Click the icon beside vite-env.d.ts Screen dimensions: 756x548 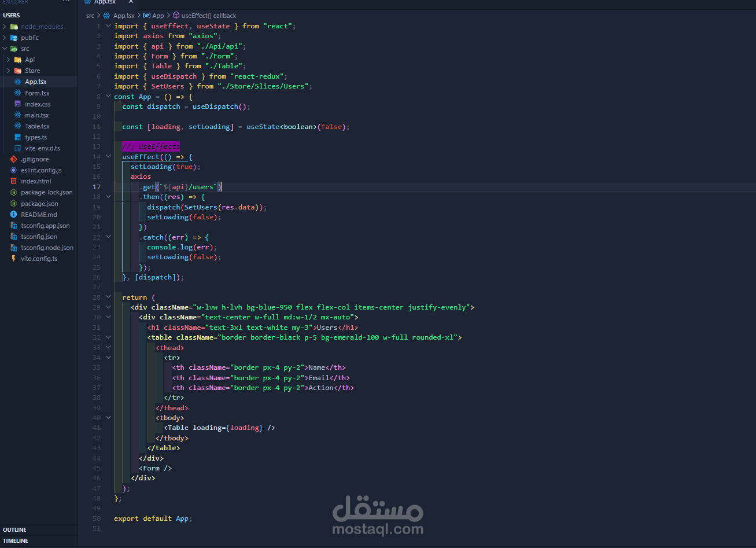18,148
